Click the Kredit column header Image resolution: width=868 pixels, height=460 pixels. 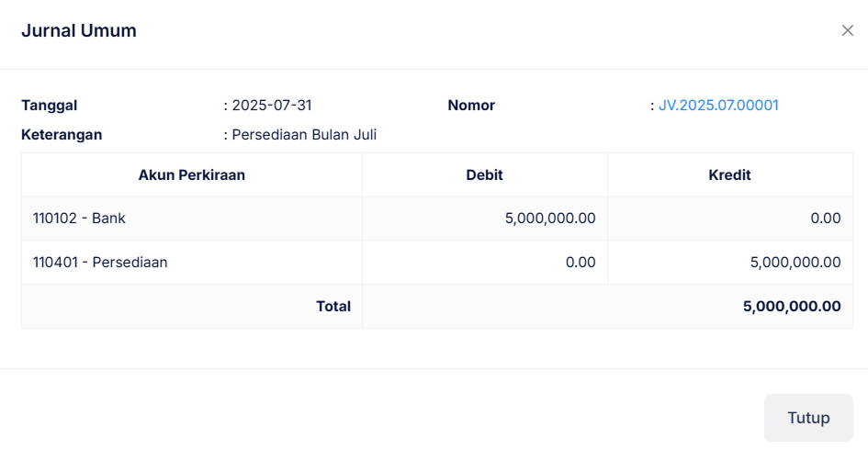point(730,174)
